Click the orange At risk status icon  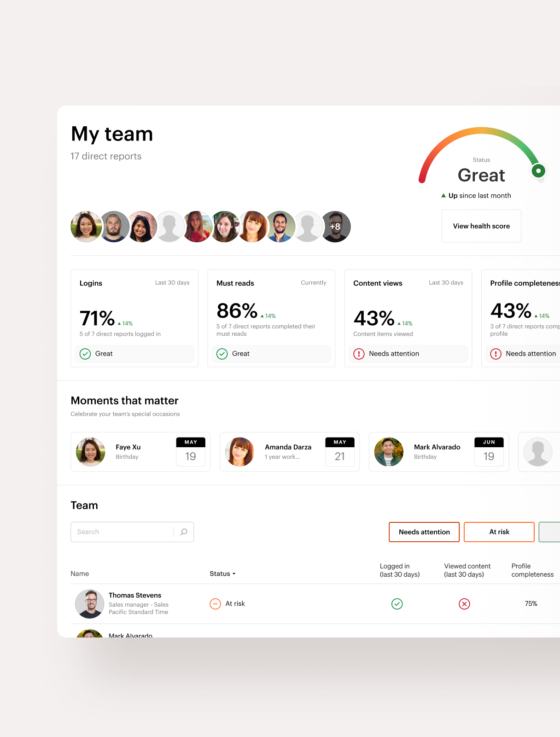[x=215, y=604]
